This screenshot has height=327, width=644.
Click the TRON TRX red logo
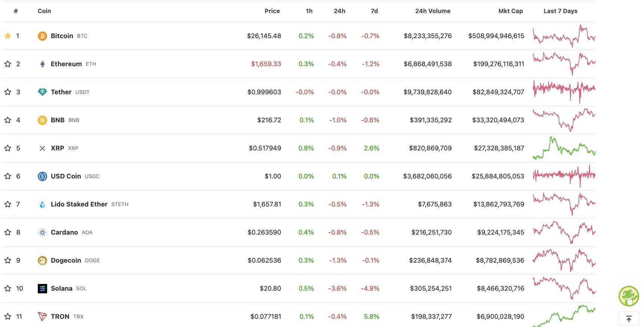[x=42, y=316]
